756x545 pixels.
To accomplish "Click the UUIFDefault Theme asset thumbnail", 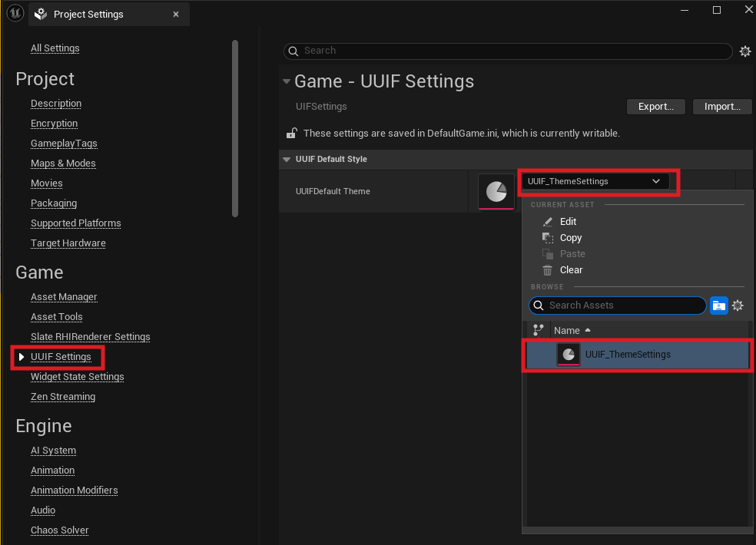I will [x=496, y=191].
